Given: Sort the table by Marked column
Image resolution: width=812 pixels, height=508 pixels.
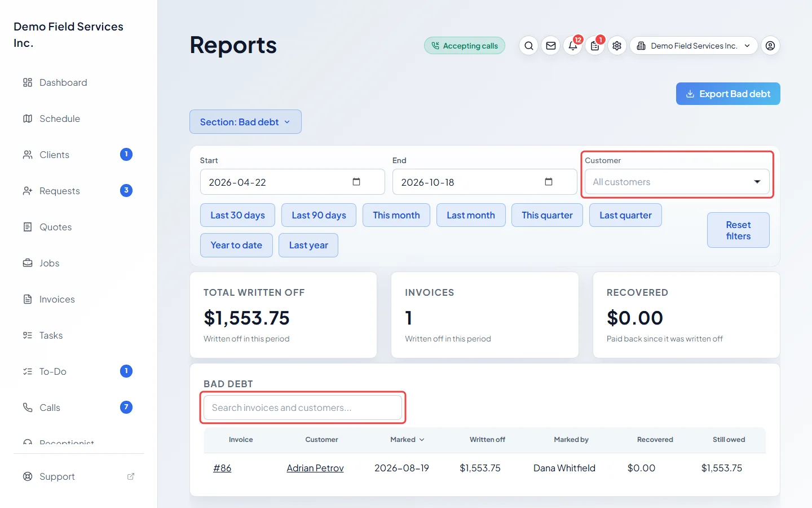Looking at the screenshot, I should coord(407,440).
